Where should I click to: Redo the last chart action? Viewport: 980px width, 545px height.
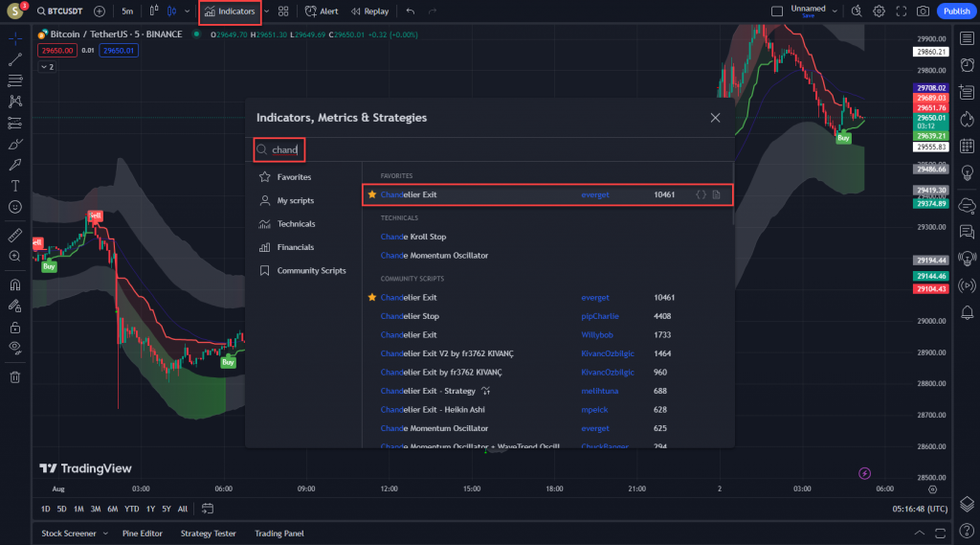pos(433,11)
